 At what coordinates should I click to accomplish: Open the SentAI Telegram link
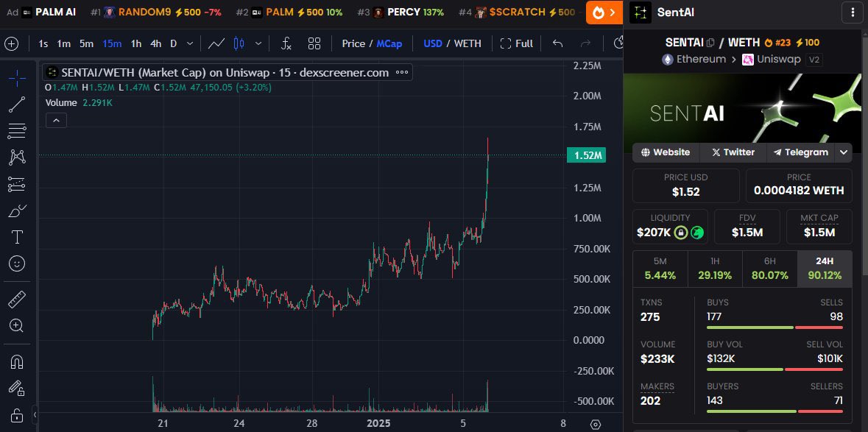click(x=800, y=152)
